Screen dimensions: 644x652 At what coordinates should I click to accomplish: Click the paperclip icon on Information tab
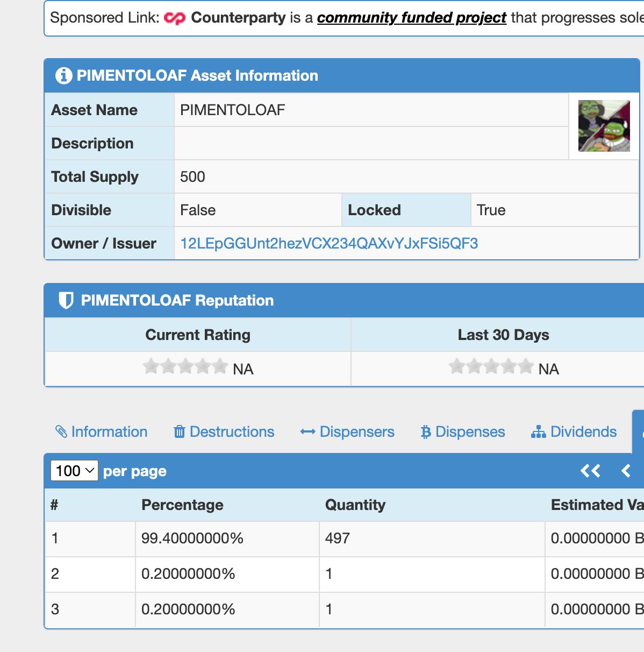[61, 432]
